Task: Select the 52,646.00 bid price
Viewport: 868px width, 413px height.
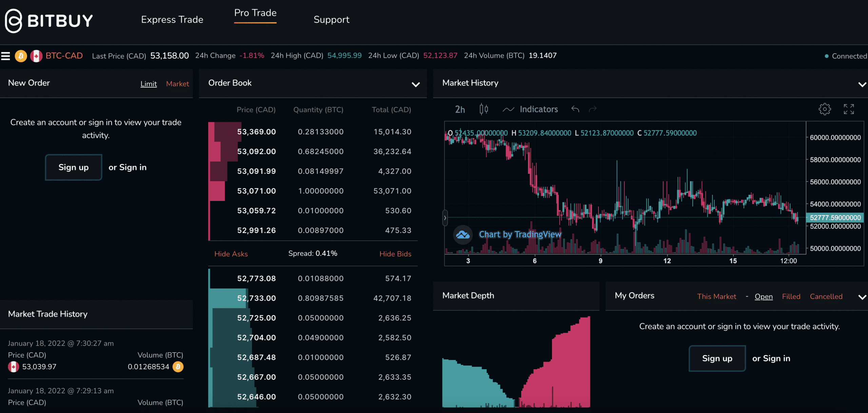Action: pos(256,397)
